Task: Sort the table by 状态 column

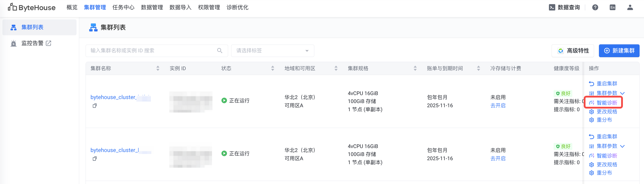Action: point(273,68)
